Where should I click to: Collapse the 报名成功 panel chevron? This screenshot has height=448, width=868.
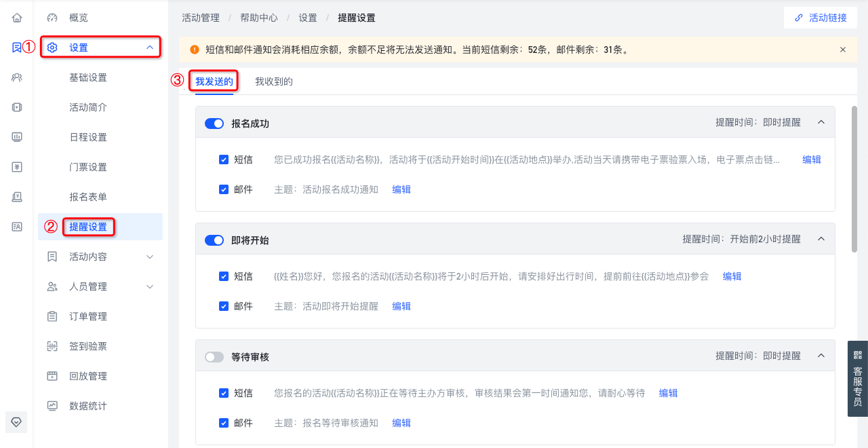pyautogui.click(x=821, y=123)
